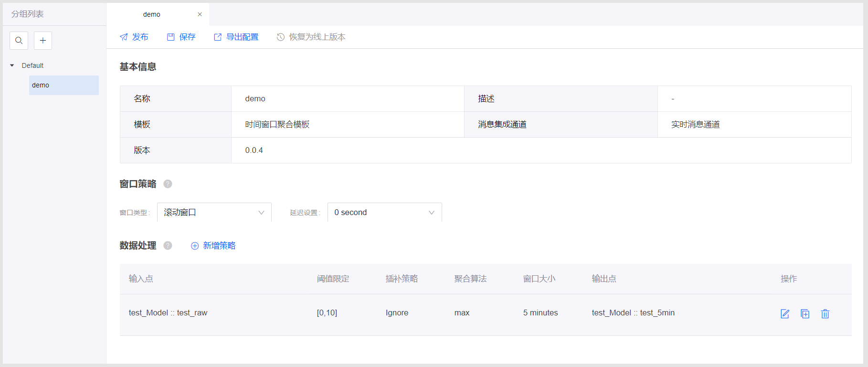Open help icon next to 窗口策略
The image size is (868, 367).
[x=168, y=184]
